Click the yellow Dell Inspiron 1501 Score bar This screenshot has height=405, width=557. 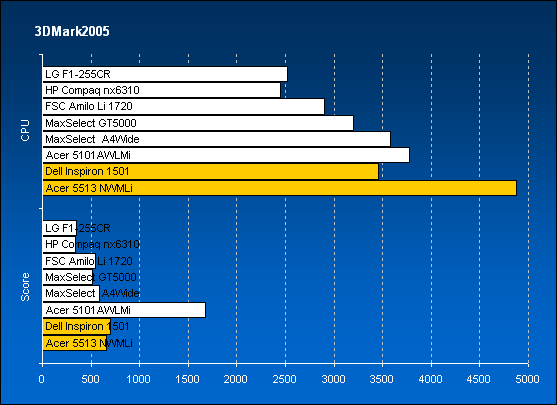[77, 326]
